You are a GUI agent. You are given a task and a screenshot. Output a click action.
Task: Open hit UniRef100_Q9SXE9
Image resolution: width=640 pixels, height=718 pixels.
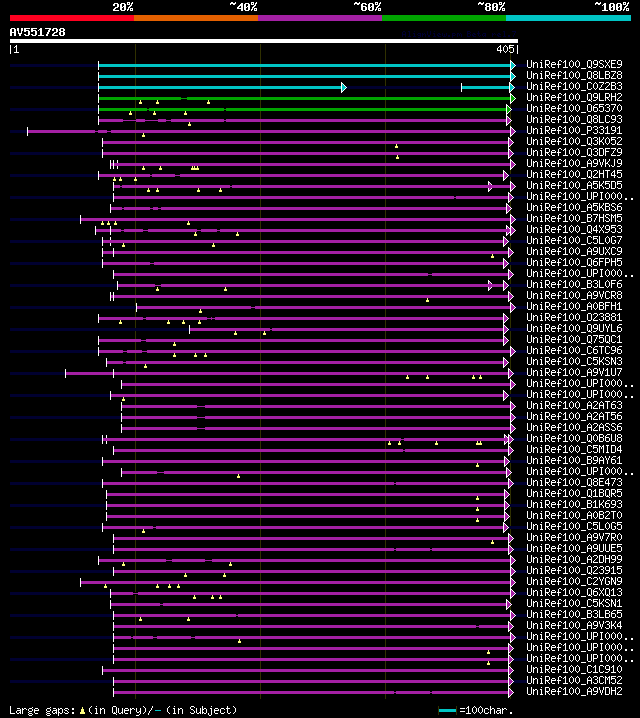[x=574, y=65]
